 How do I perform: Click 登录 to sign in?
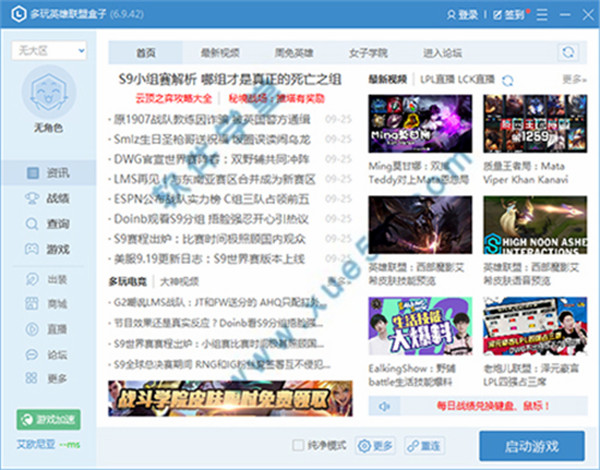462,15
